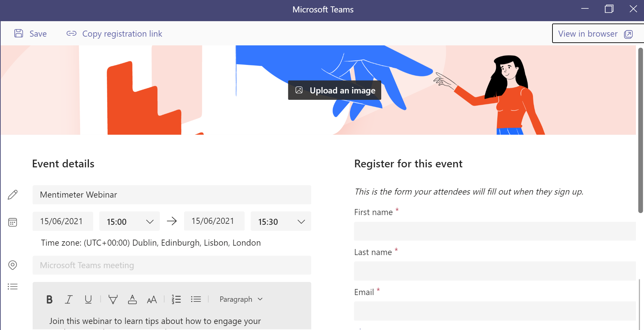
Task: Click View in browser button
Action: coord(598,34)
